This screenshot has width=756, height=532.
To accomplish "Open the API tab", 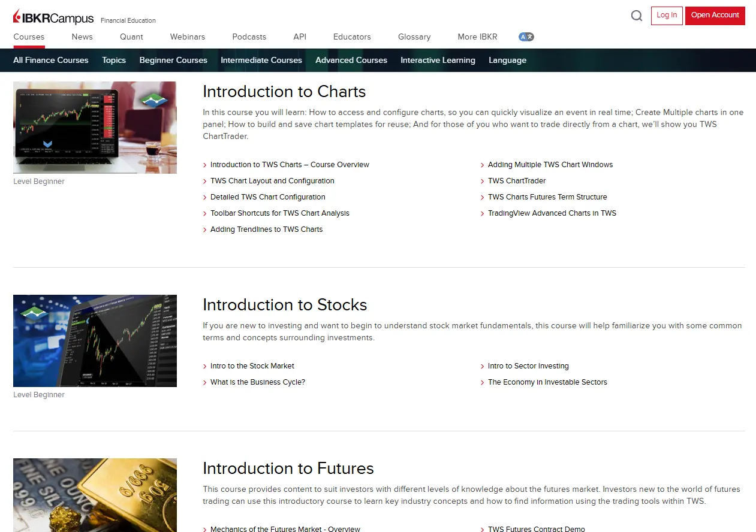I will [300, 37].
